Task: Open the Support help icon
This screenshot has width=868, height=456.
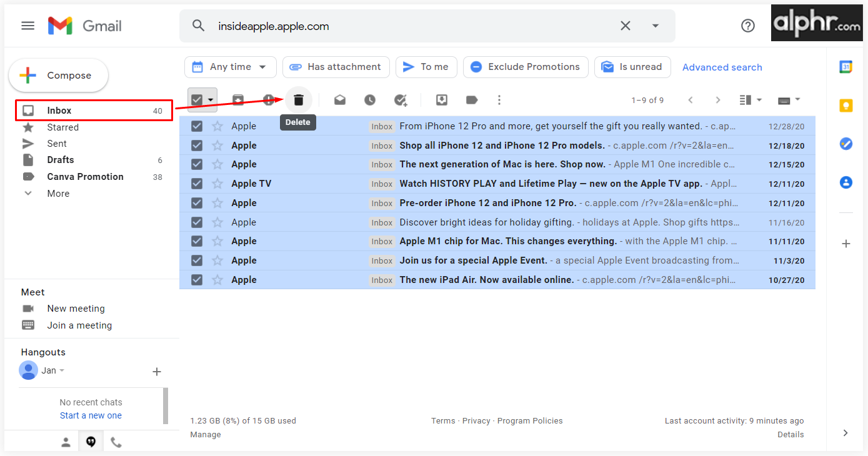Action: click(747, 26)
